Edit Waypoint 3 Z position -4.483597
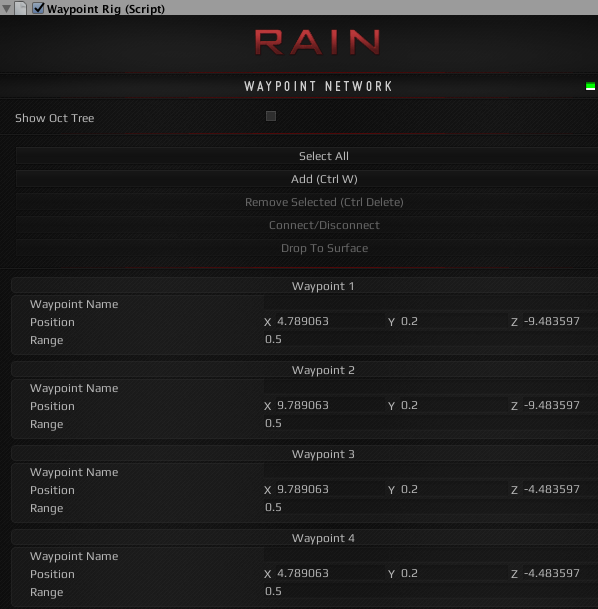 [560, 489]
